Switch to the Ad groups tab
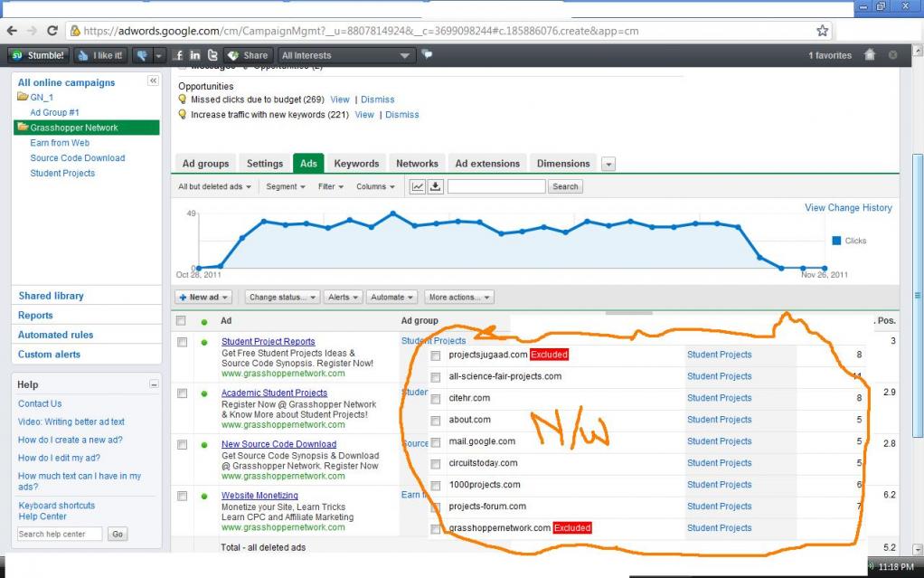The width and height of the screenshot is (924, 578). click(205, 164)
